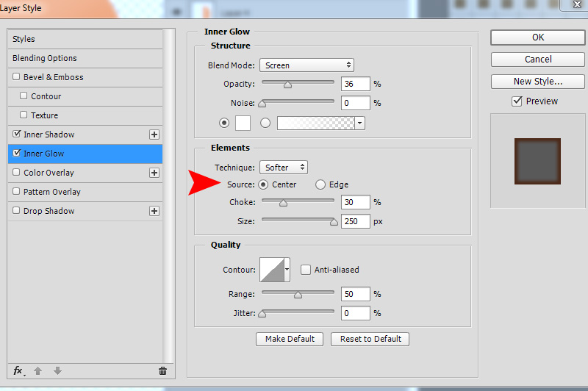Open the Styles section
Screen dimensions: 588x391
pos(85,39)
